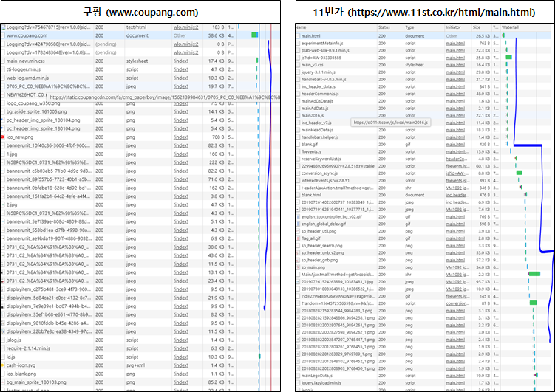Select the jquery-3.1.1.min.js request
The width and height of the screenshot is (555, 392).
(423, 72)
